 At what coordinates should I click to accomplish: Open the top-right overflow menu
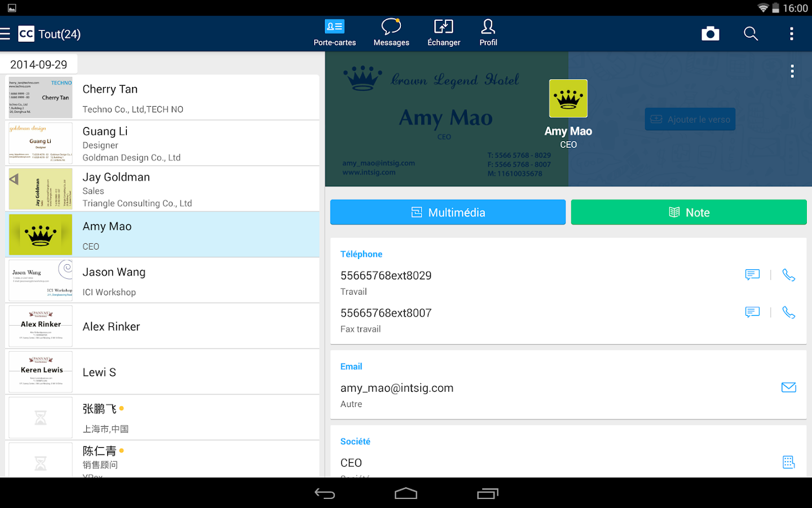(791, 33)
